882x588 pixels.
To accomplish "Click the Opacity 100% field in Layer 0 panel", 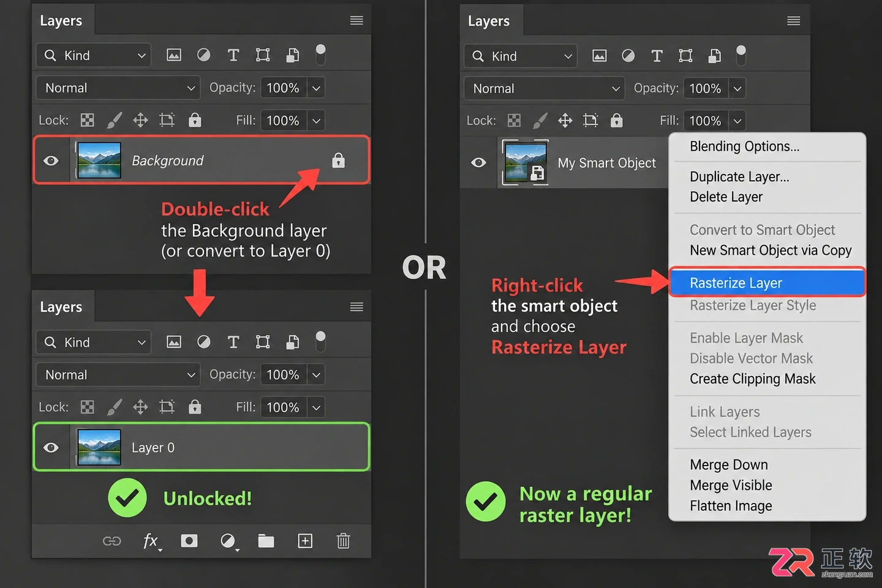I will (x=284, y=374).
